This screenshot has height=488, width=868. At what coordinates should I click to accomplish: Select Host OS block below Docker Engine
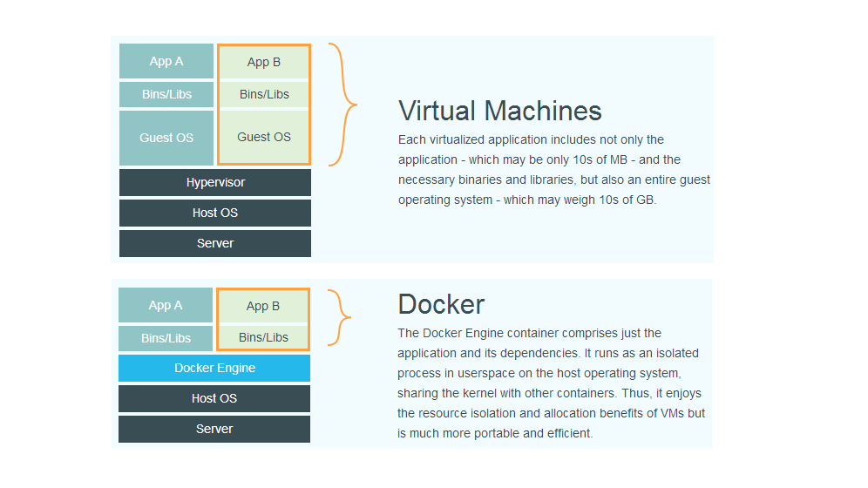point(214,398)
